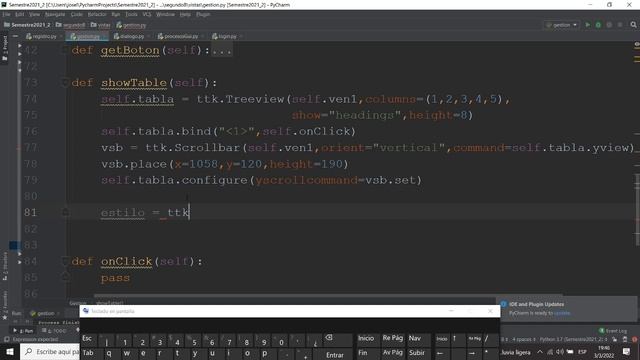
Task: Click the gestion.py breadcrumb
Action: pos(131,25)
